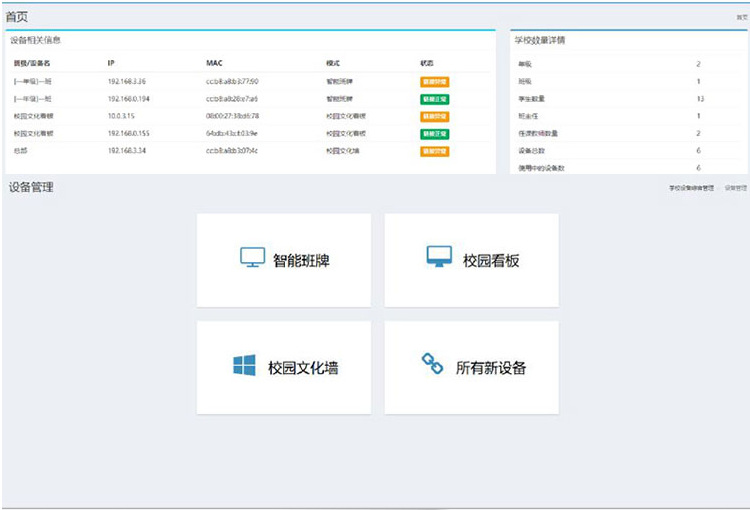
Task: Open the 智能班牌 monitor icon card
Action: [284, 260]
